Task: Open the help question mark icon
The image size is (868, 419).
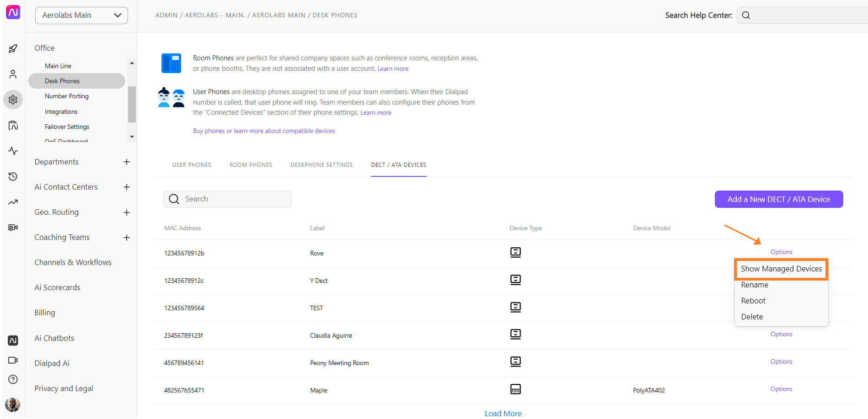Action: click(13, 379)
